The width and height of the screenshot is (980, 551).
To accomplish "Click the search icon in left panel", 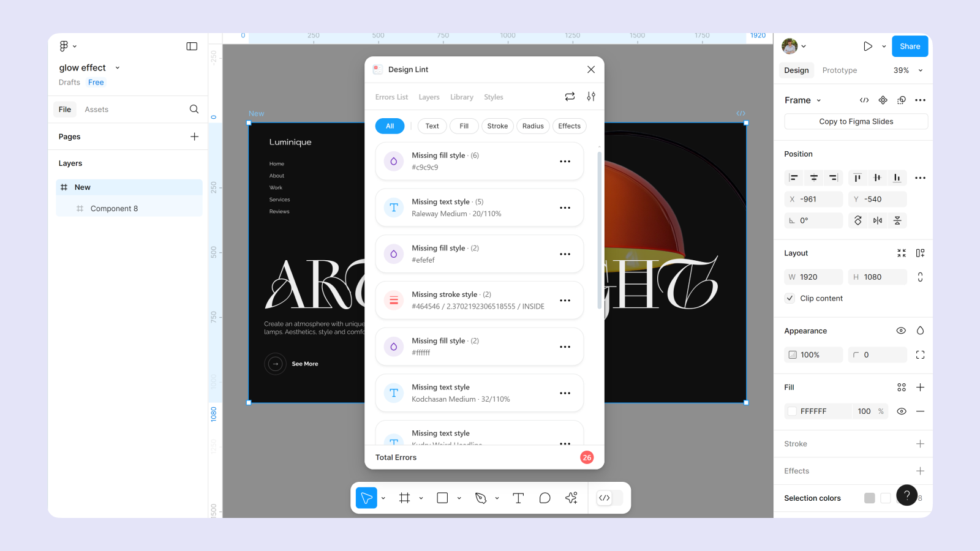I will point(194,110).
